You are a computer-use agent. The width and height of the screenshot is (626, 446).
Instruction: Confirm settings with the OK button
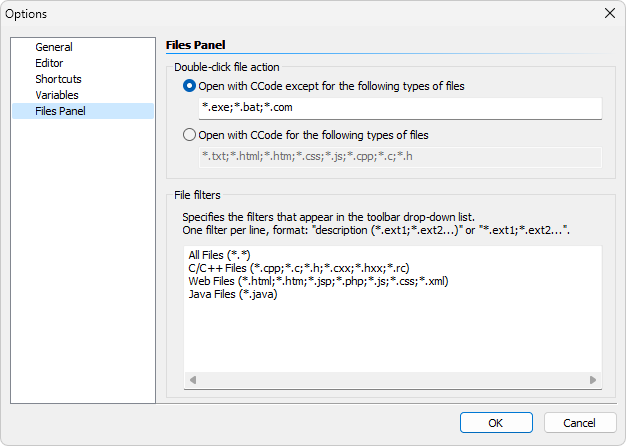point(496,422)
